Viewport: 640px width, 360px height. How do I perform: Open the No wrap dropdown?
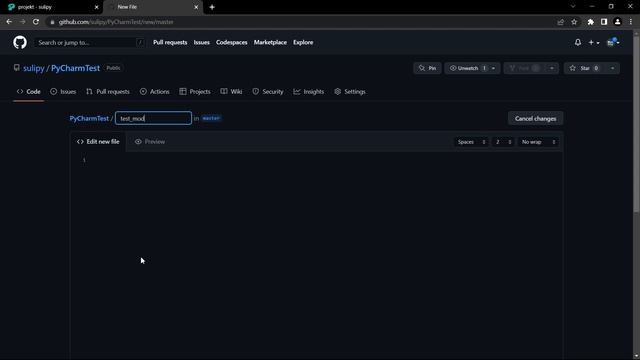tap(538, 142)
